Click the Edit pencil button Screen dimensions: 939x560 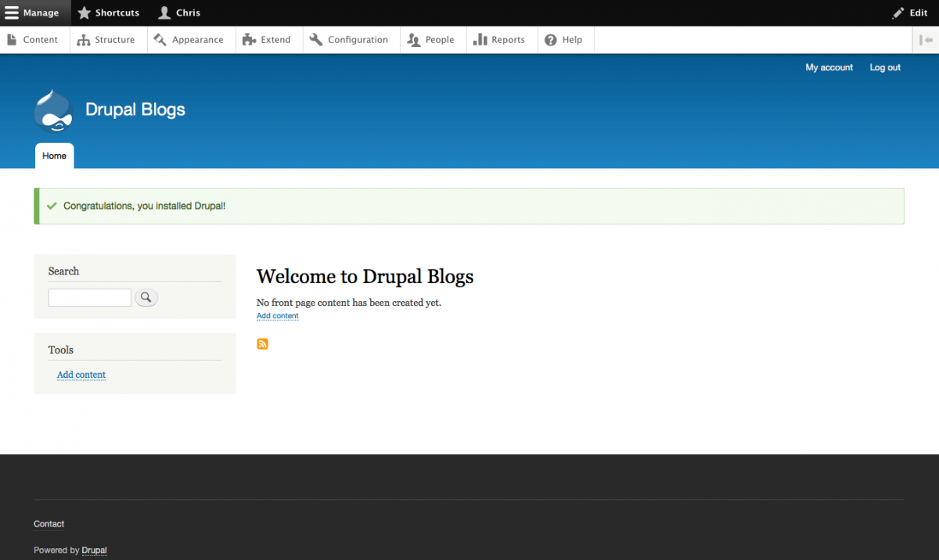[910, 13]
